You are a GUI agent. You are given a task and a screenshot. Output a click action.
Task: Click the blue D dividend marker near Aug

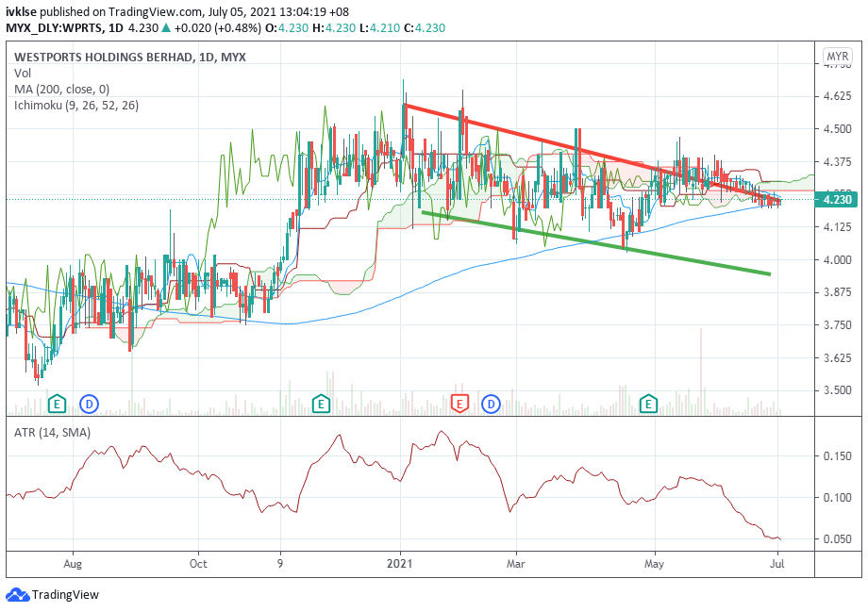(x=89, y=404)
